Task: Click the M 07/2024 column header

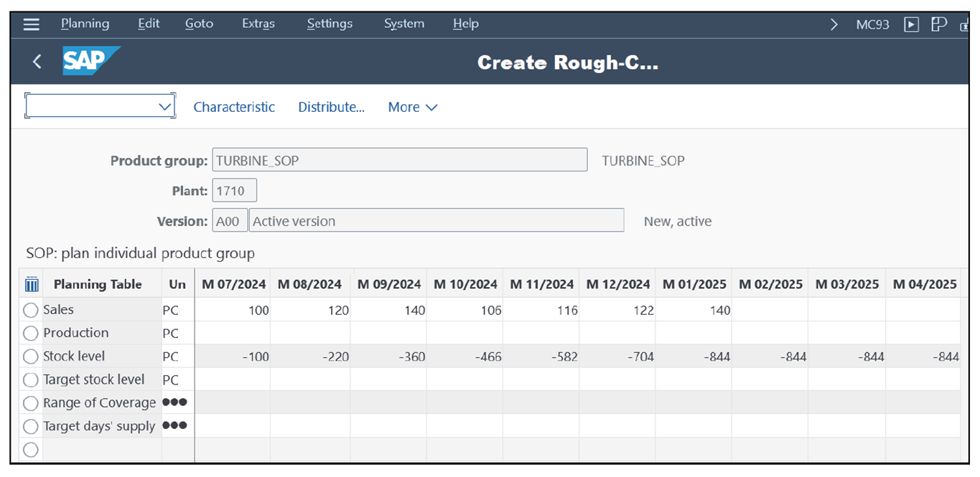Action: [232, 284]
